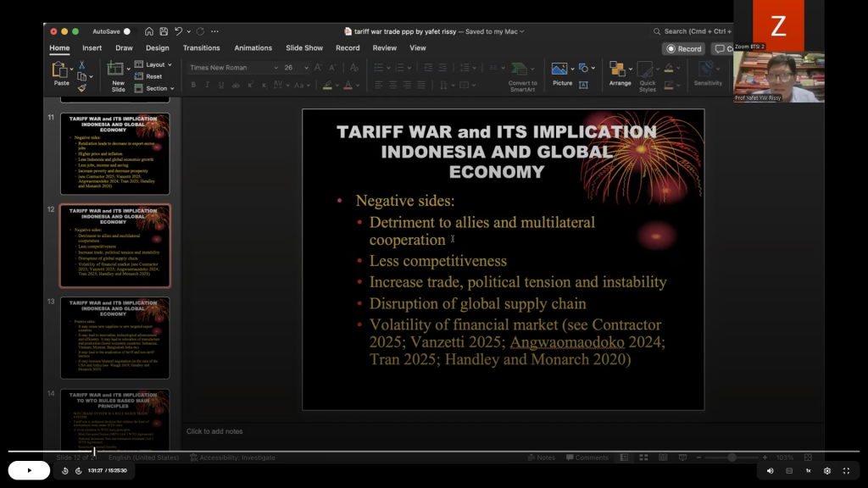Image resolution: width=868 pixels, height=488 pixels.
Task: Click the Save icon in title bar
Action: pos(164,31)
